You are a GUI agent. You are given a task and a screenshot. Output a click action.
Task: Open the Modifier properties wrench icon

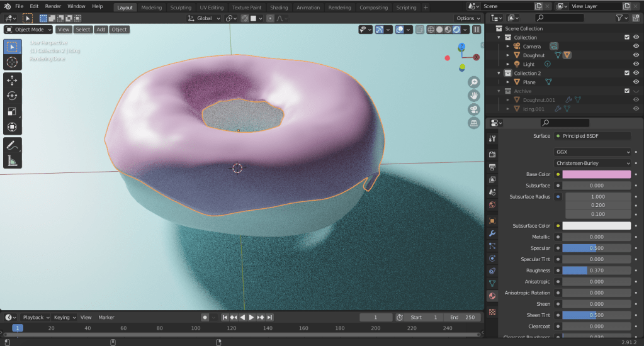coord(492,233)
